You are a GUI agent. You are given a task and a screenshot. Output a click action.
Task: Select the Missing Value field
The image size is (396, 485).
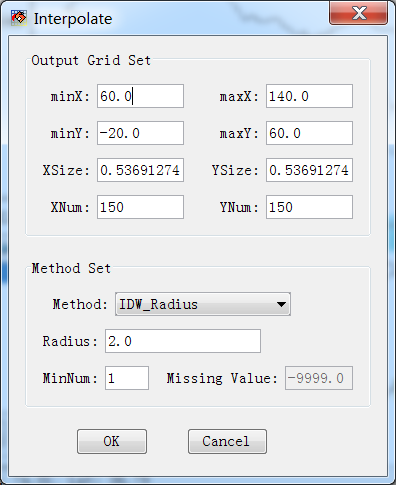click(x=319, y=378)
